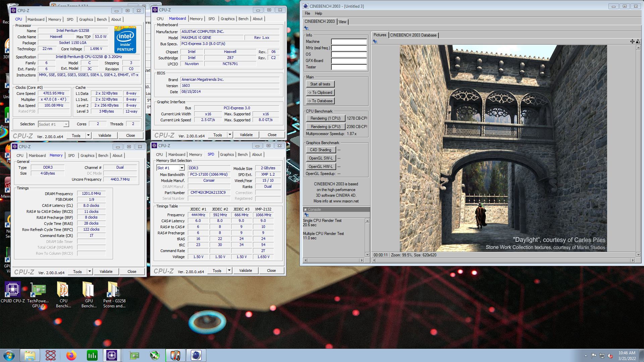Image resolution: width=644 pixels, height=362 pixels.
Task: Click the thermometer taskbar icon
Action: point(175,355)
